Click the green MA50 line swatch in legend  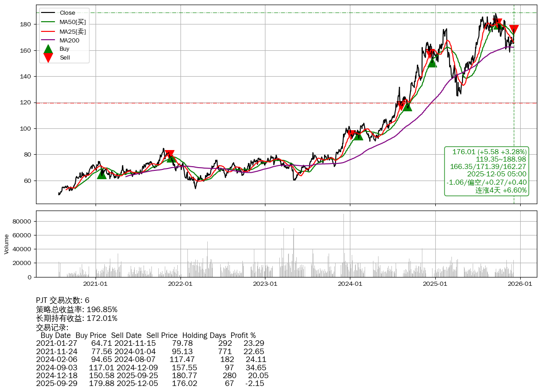[48, 22]
